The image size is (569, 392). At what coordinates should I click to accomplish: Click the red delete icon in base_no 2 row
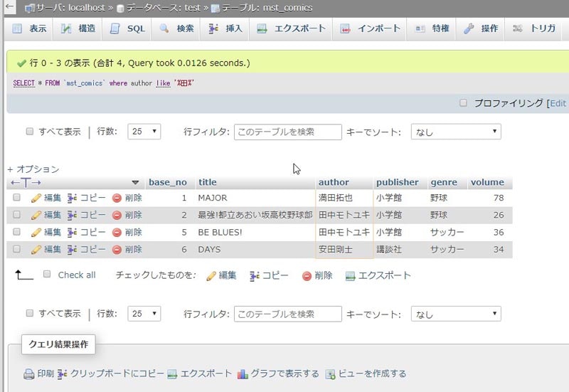pos(117,216)
